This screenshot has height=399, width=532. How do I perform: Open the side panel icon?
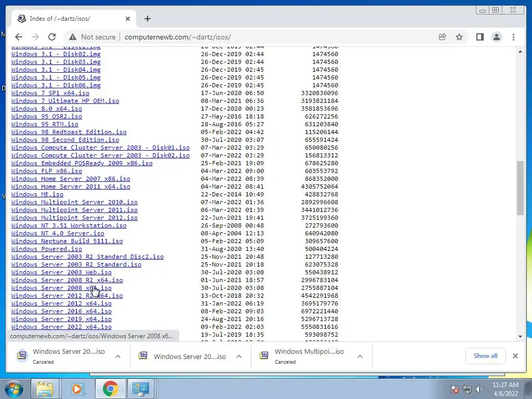480,37
